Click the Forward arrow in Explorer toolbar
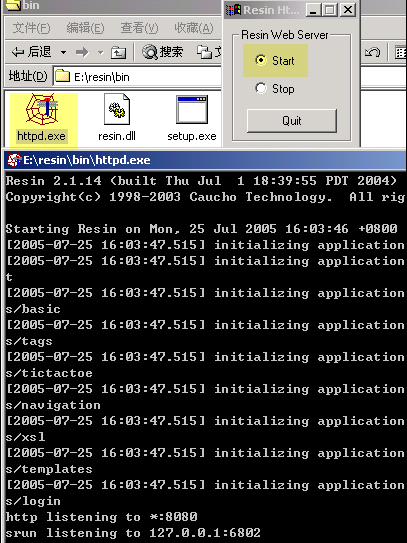 pos(82,53)
